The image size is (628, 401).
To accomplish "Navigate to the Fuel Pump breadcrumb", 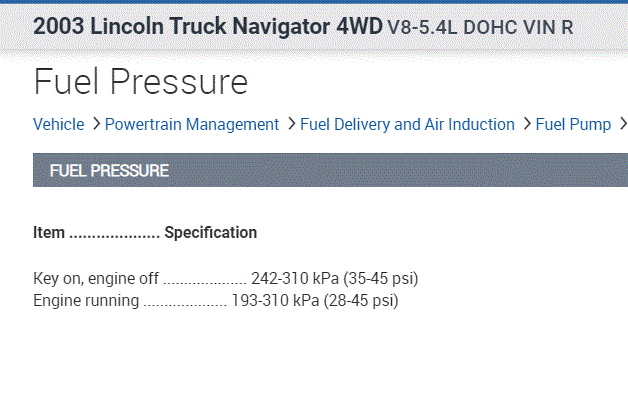I will (573, 125).
